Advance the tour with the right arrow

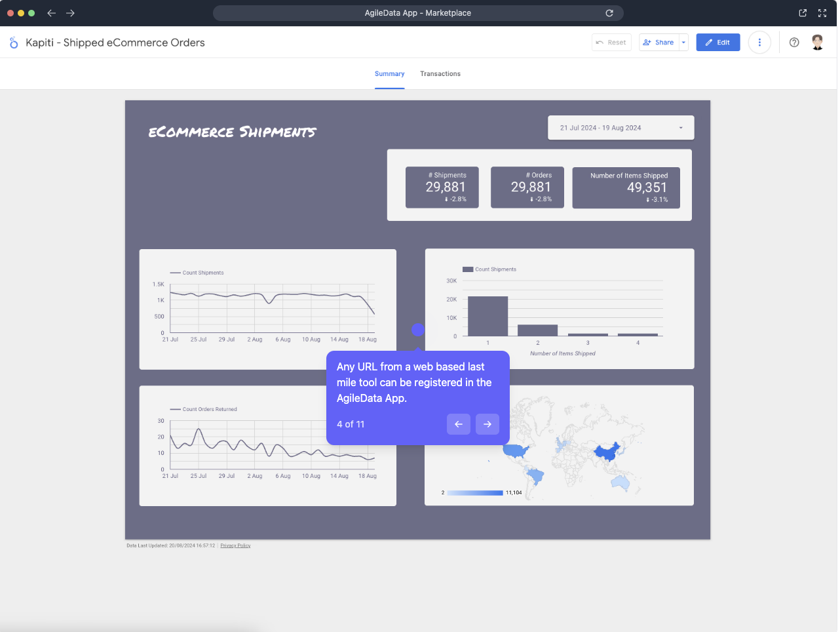point(487,424)
